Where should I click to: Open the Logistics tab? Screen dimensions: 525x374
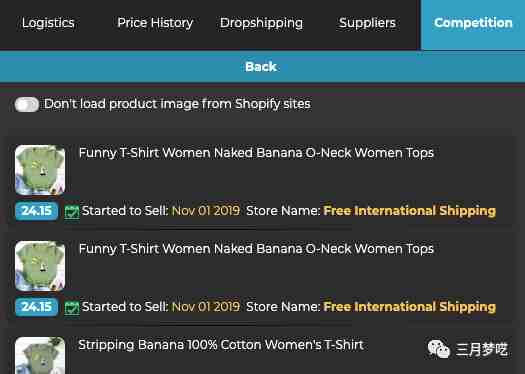point(48,23)
